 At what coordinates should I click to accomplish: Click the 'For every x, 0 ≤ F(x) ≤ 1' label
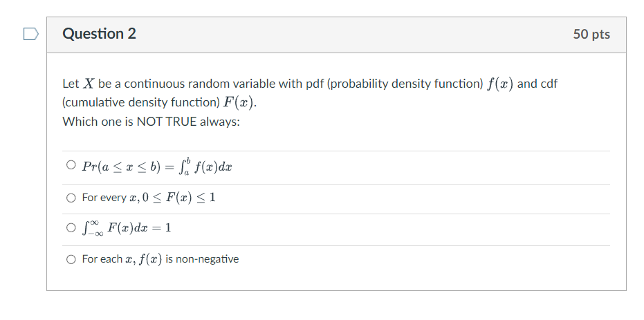coord(149,198)
